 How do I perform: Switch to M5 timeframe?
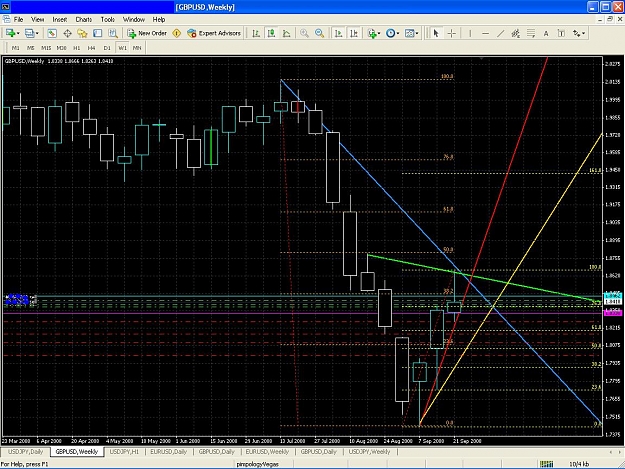[x=31, y=48]
